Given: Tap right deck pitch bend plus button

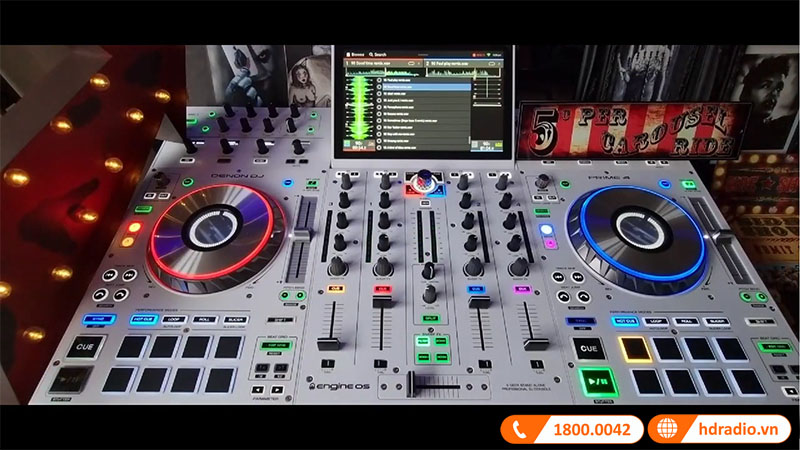Looking at the screenshot, I should coord(762,296).
